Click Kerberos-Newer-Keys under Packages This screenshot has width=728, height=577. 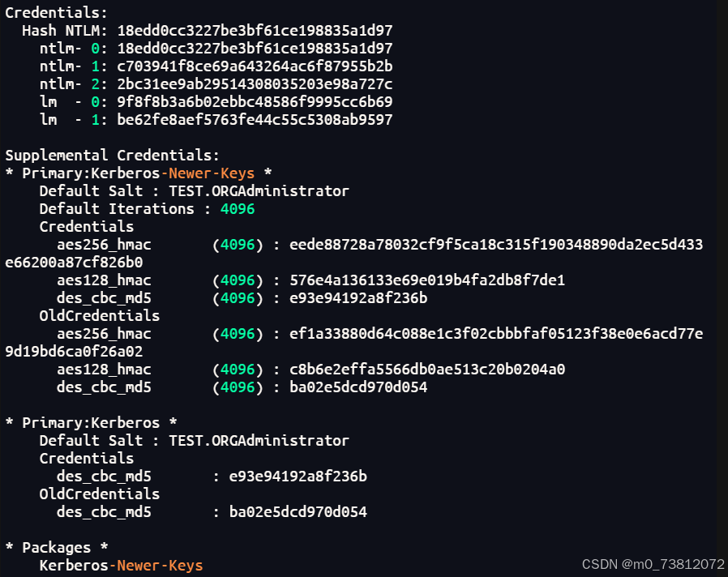(121, 566)
